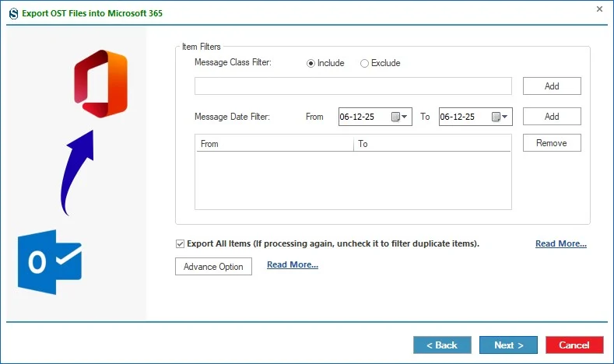Open the From date calendar dropdown

(x=405, y=117)
